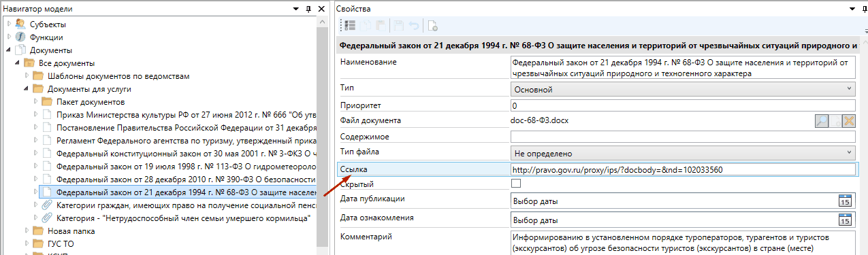
Task: Browse for document file with magnifier icon
Action: coord(821,121)
